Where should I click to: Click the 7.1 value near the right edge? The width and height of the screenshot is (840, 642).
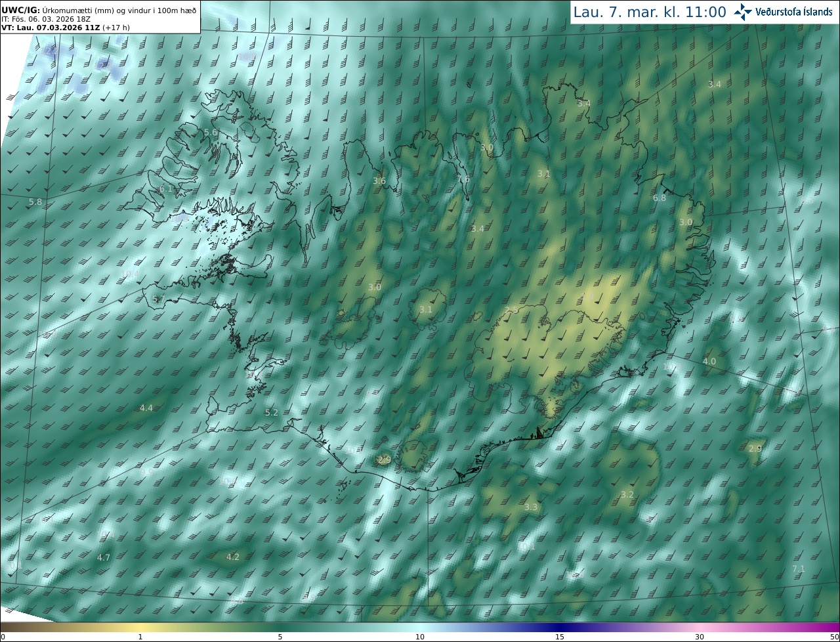[x=799, y=568]
